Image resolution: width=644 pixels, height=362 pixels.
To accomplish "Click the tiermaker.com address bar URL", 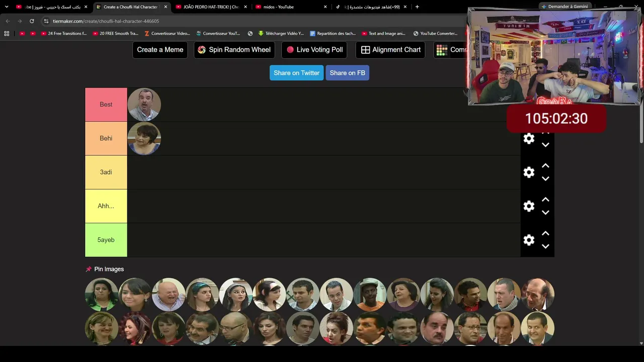I will [x=106, y=21].
